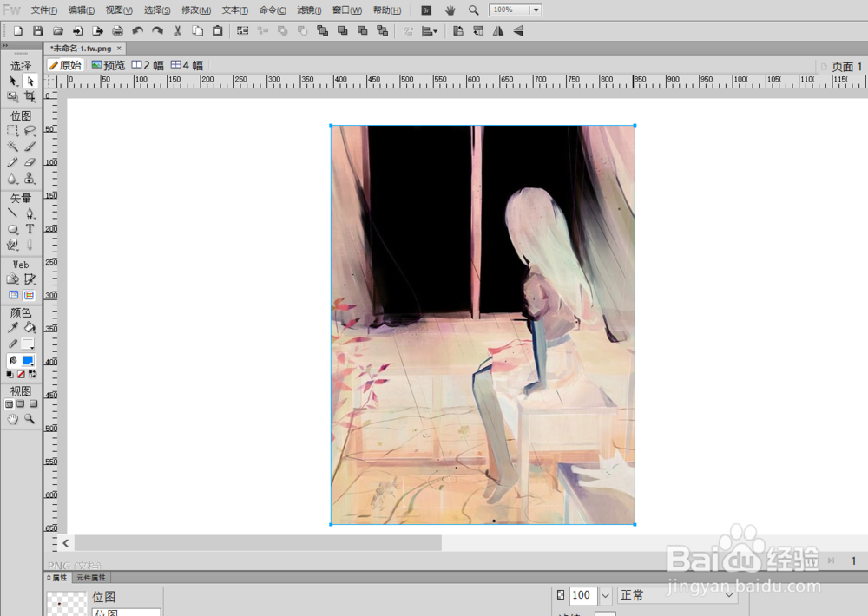Image resolution: width=868 pixels, height=616 pixels.
Task: Cut the selection with scissors icon
Action: (178, 31)
